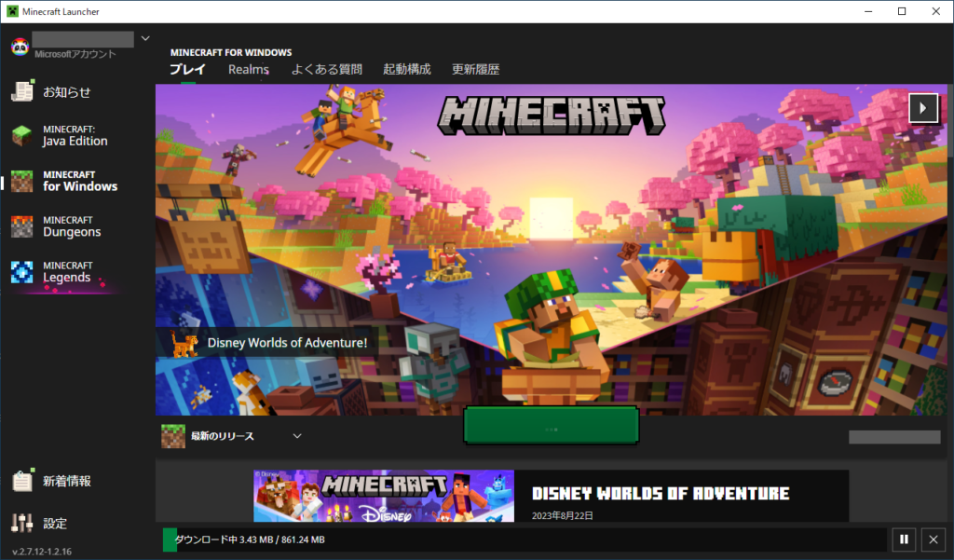Viewport: 954px width, 560px height.
Task: Minimize the Minecraft Launcher window
Action: coord(868,11)
